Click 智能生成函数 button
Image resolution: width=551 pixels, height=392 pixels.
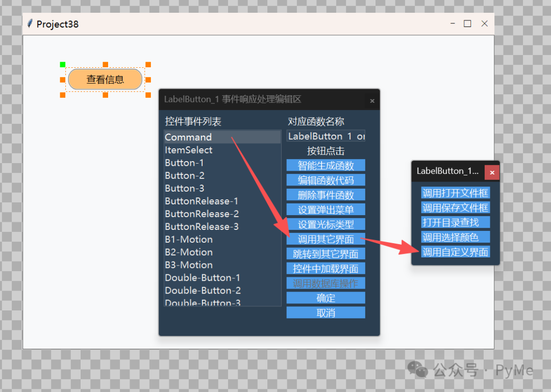325,165
